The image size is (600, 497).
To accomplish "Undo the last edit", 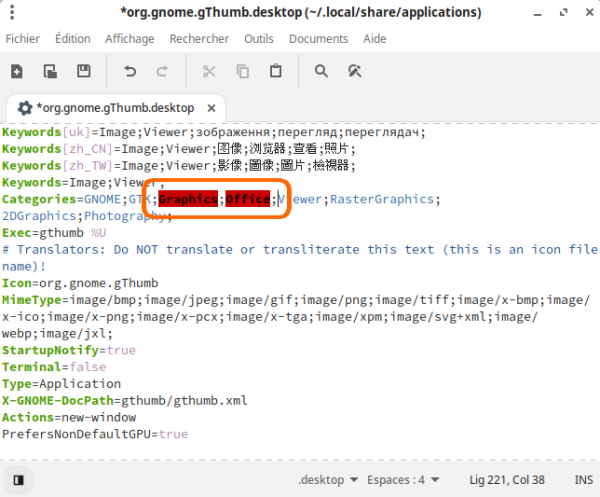I will pyautogui.click(x=130, y=71).
